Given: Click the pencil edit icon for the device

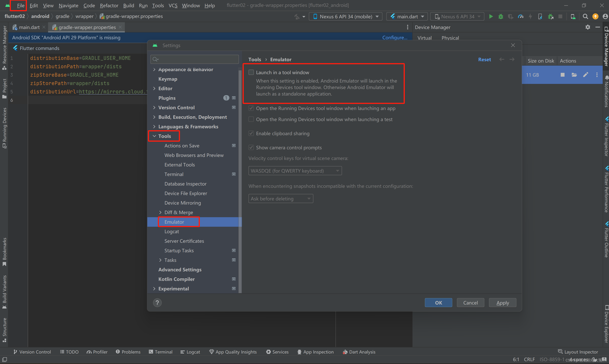Looking at the screenshot, I should pos(586,75).
